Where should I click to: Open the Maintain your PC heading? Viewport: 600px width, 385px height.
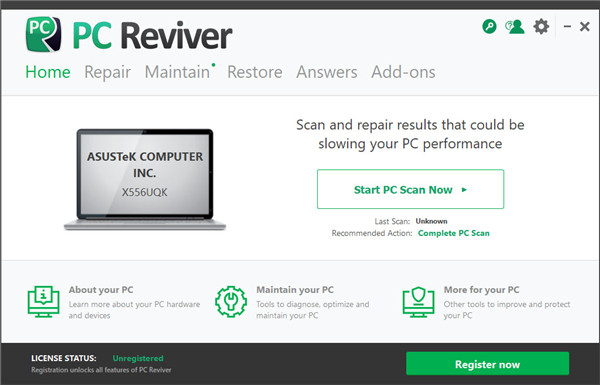295,290
